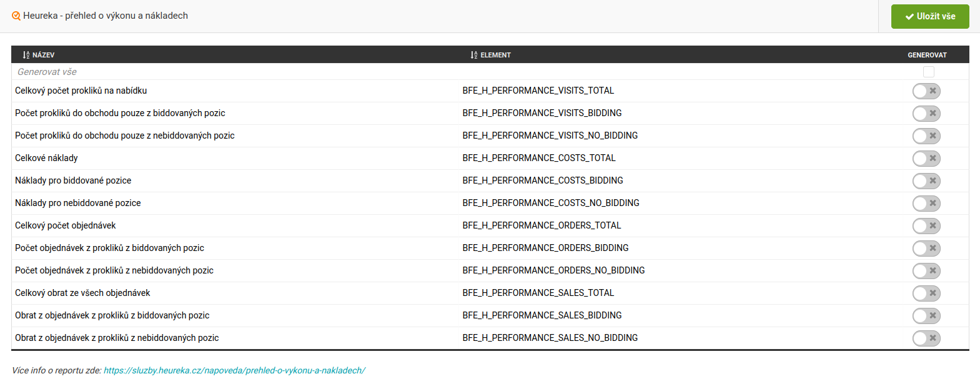Enable toggle for Celkový počet prokliků na nabídku
Screen dimensions: 980x389
(x=926, y=91)
